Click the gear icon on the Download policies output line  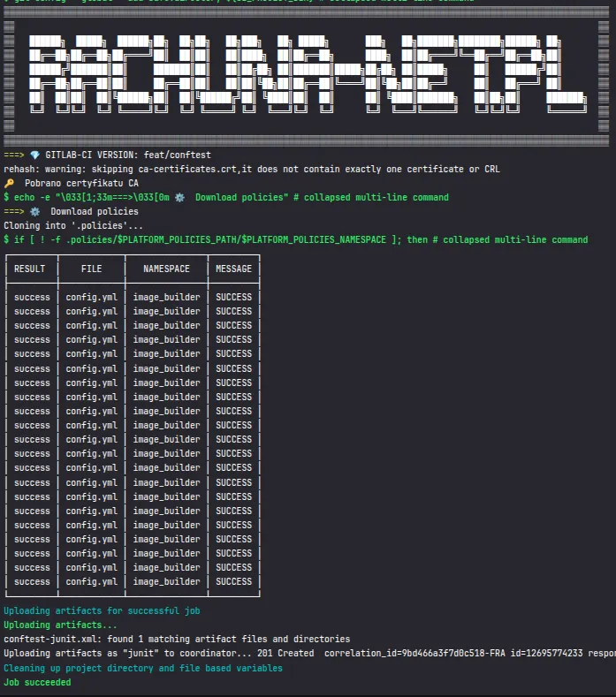(x=34, y=212)
